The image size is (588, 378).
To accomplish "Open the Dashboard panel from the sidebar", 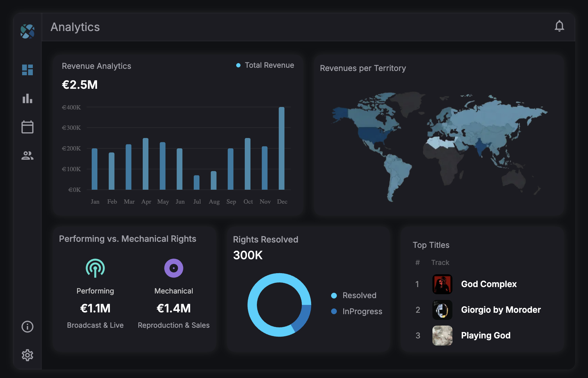I will pyautogui.click(x=27, y=70).
